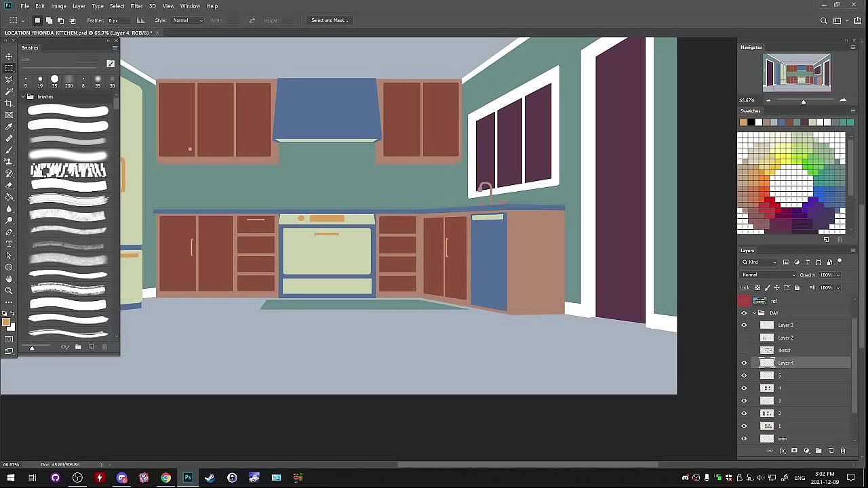Open the Style dropdown in options bar
The width and height of the screenshot is (868, 488).
(188, 20)
